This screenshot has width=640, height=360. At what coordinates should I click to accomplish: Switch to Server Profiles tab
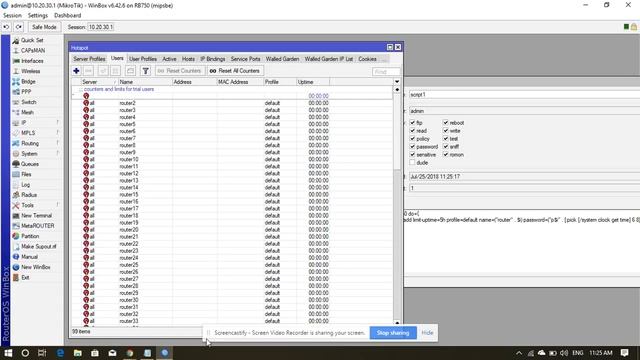(x=89, y=59)
